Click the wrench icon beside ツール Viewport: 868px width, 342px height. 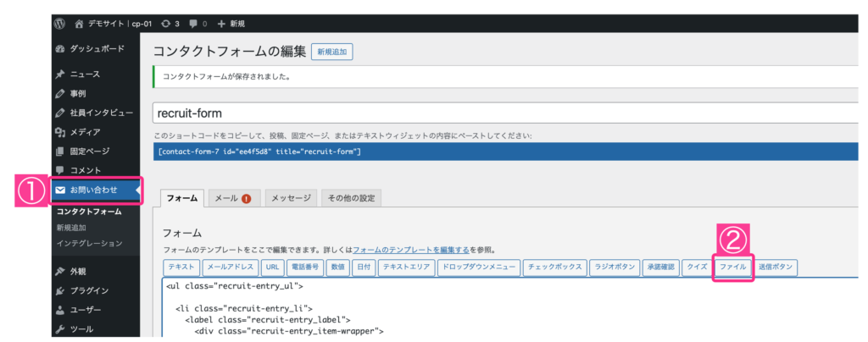(60, 329)
